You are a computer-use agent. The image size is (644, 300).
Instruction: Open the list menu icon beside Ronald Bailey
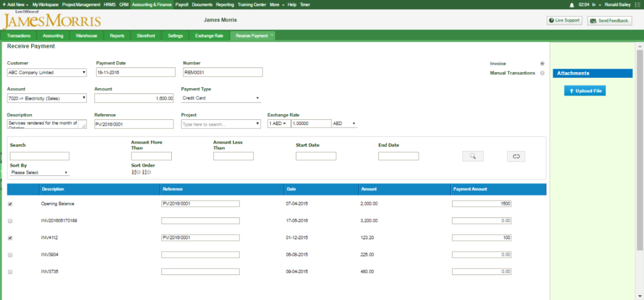[638, 5]
